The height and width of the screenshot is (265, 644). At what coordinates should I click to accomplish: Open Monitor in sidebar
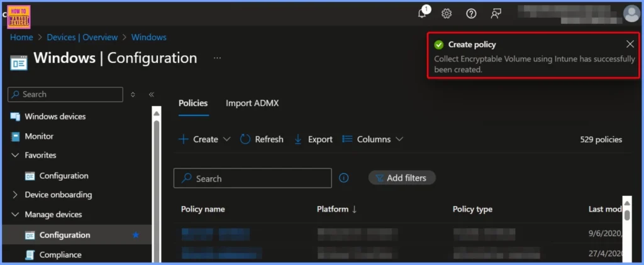coord(39,136)
